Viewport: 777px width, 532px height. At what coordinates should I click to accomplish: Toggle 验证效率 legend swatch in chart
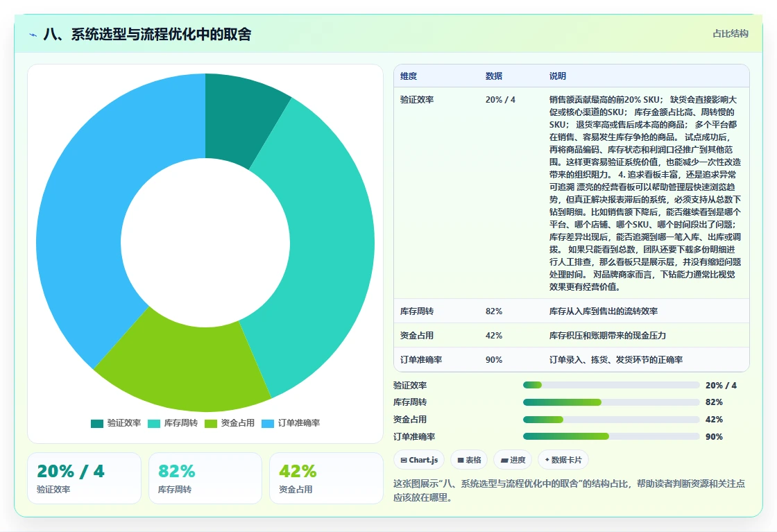click(x=97, y=424)
